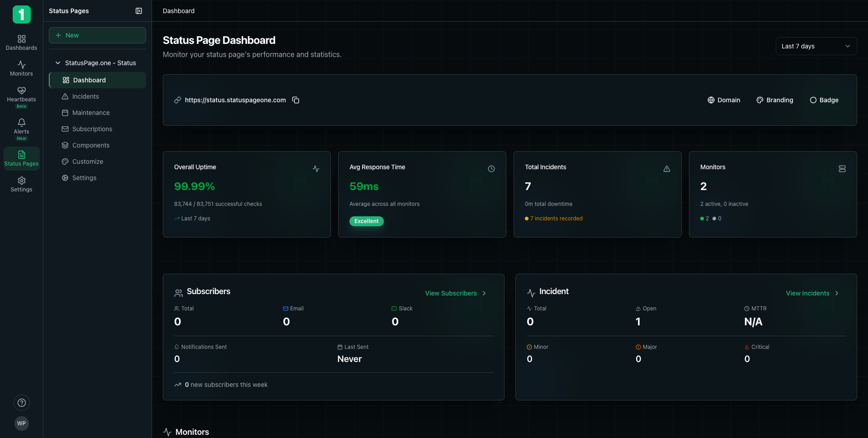Click the help question mark icon
This screenshot has height=438, width=868.
tap(21, 403)
